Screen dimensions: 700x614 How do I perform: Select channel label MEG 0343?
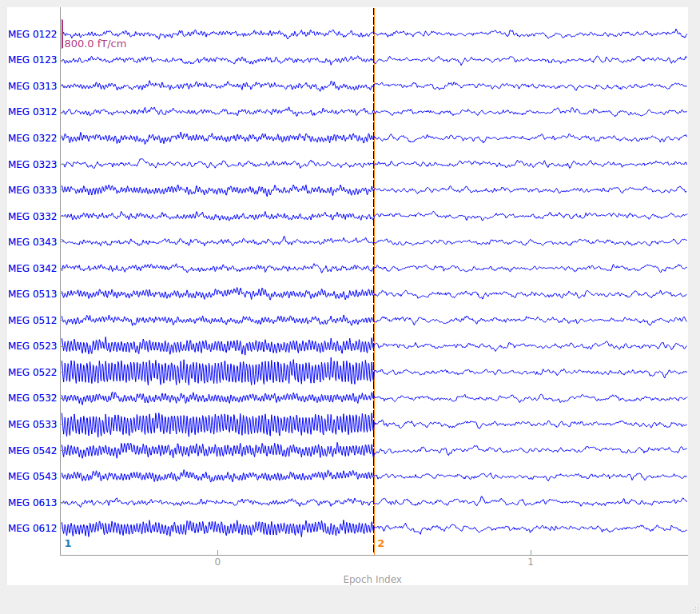33,242
